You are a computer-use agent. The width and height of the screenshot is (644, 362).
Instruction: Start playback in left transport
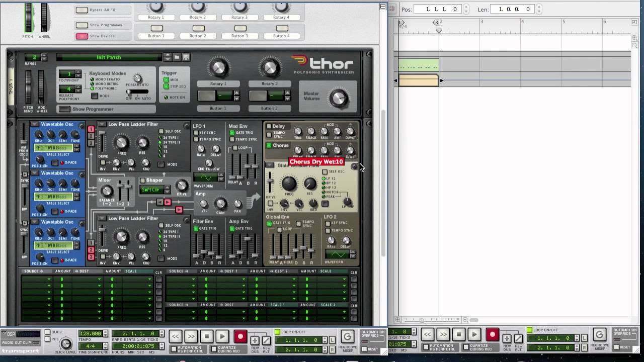(x=222, y=336)
